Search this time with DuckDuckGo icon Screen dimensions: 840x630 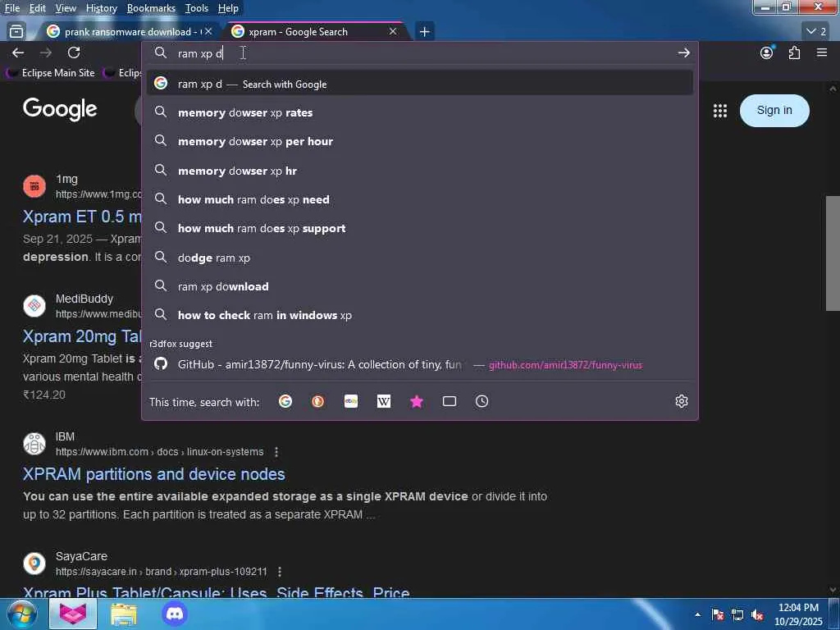(x=317, y=401)
